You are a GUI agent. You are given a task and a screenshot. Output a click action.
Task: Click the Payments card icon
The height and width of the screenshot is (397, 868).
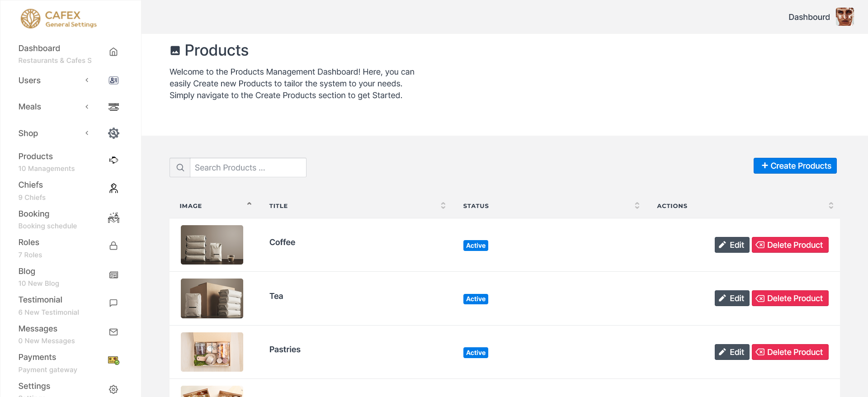coord(113,360)
